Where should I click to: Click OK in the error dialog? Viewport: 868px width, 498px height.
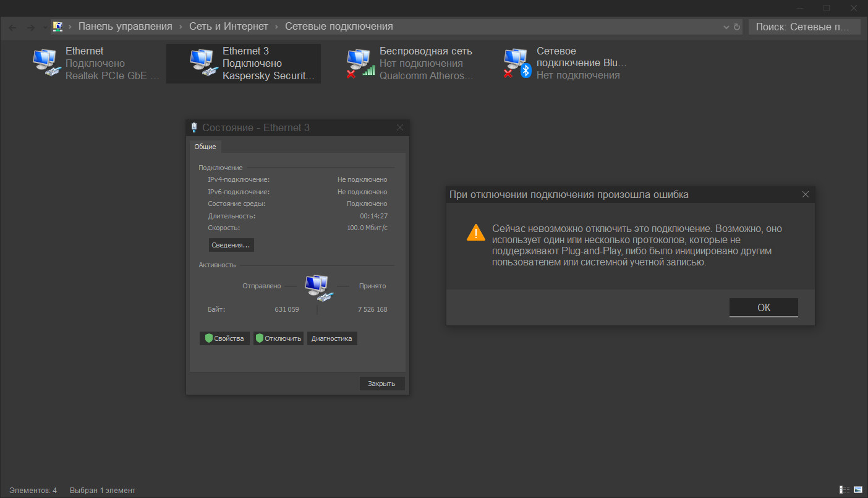[764, 307]
